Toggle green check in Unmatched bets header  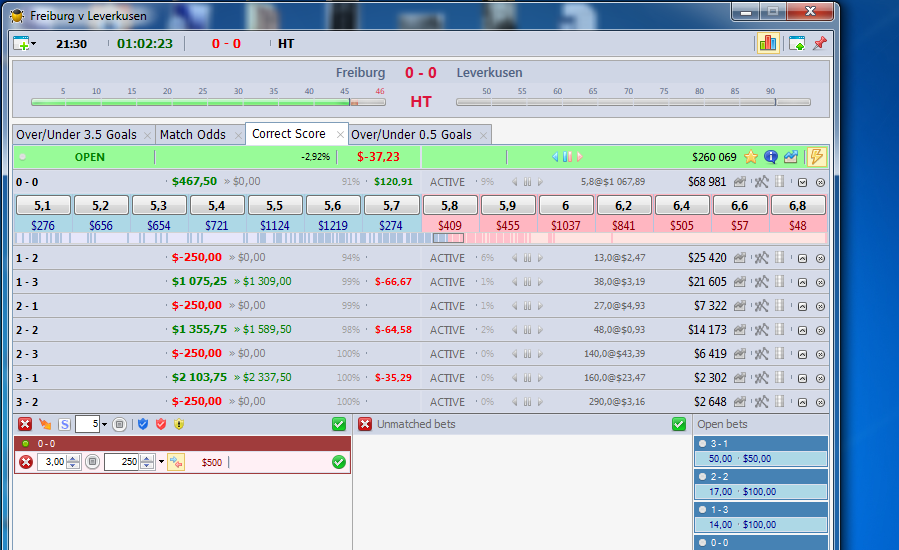(x=679, y=424)
